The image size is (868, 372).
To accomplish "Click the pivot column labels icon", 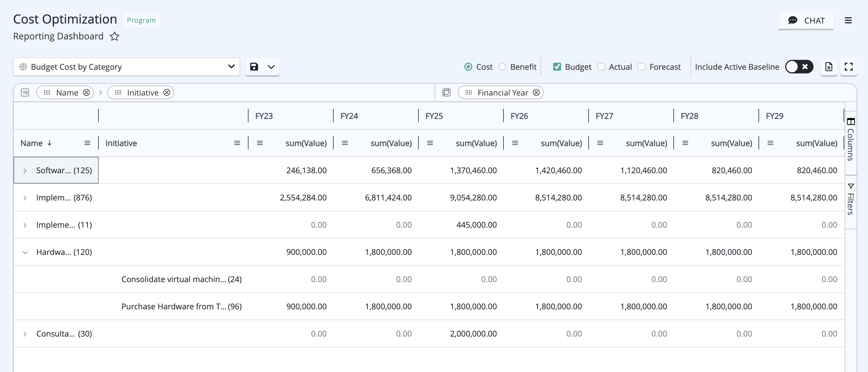I will tap(446, 92).
